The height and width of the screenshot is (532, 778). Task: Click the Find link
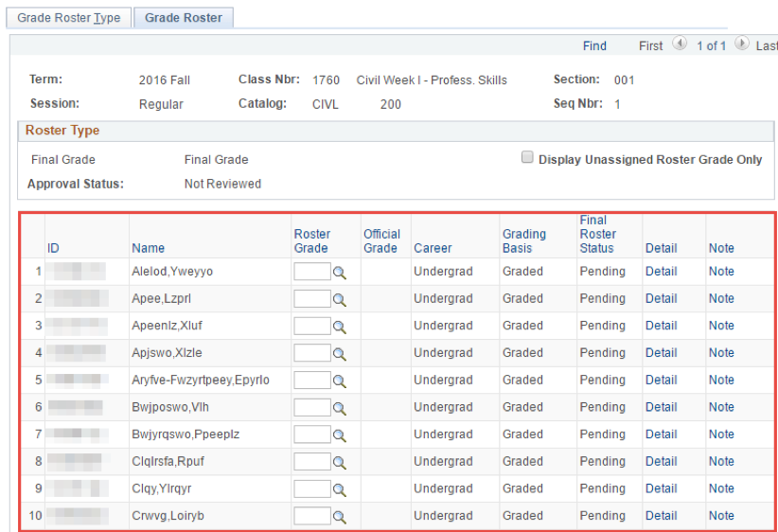[594, 45]
